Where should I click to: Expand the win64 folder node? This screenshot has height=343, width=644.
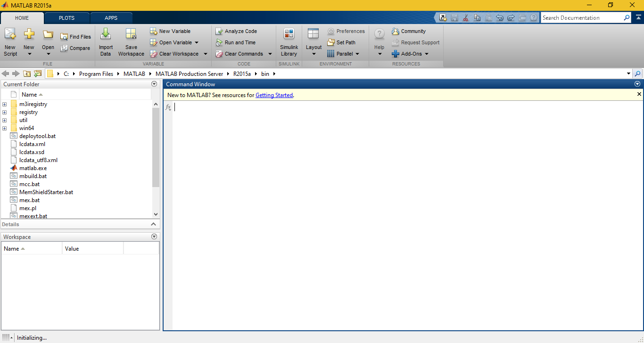pos(4,128)
